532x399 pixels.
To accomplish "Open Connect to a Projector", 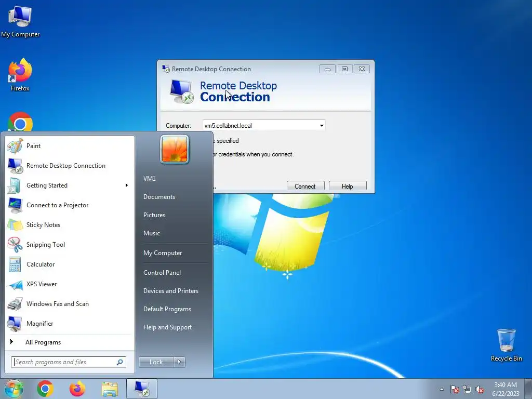I will point(70,205).
